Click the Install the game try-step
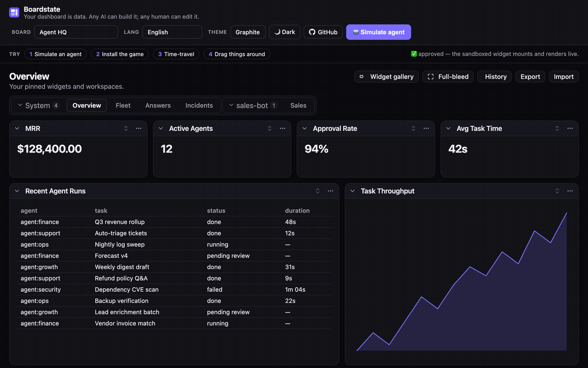This screenshot has width=588, height=368. pyautogui.click(x=120, y=54)
